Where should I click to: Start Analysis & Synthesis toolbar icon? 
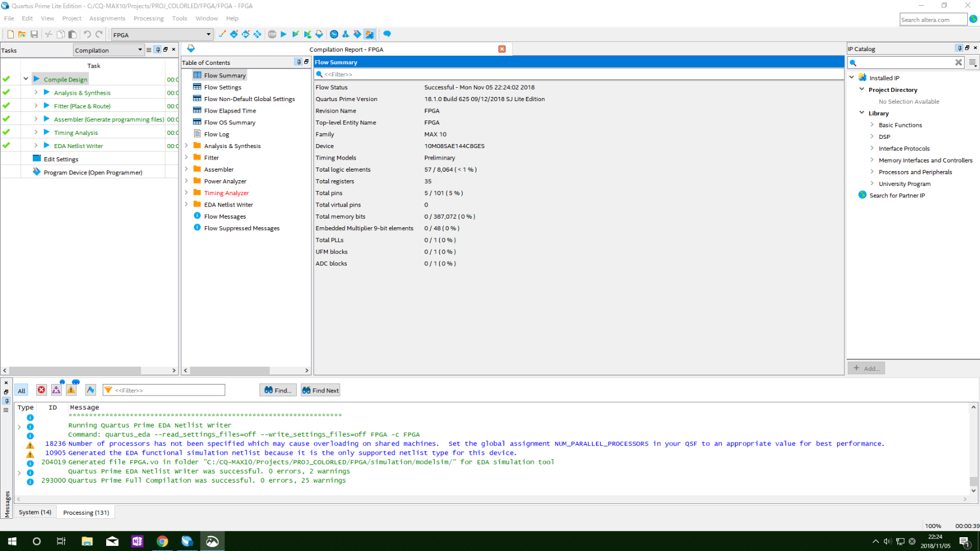(296, 34)
